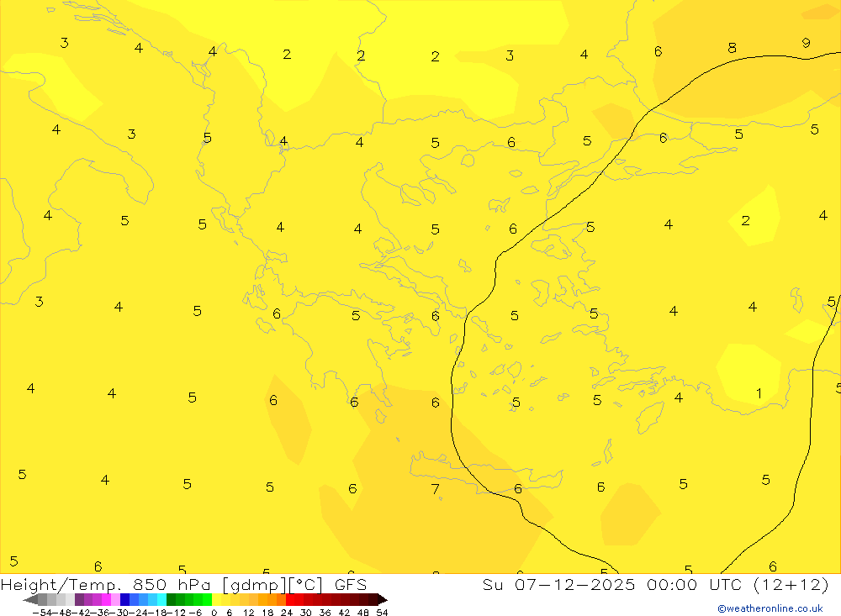841x616 pixels.
Task: Click the 42 legend scale label
Action: [x=344, y=613]
